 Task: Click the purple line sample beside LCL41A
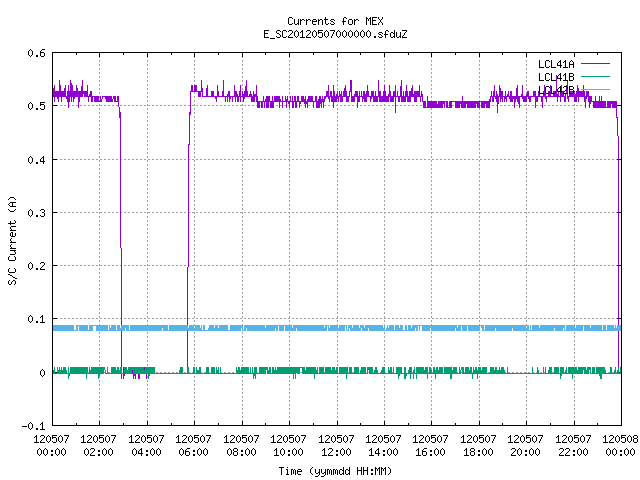(595, 64)
